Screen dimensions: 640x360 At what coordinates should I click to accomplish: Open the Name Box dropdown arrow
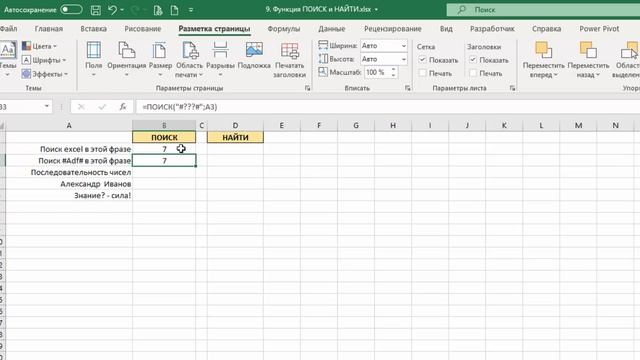(47, 107)
